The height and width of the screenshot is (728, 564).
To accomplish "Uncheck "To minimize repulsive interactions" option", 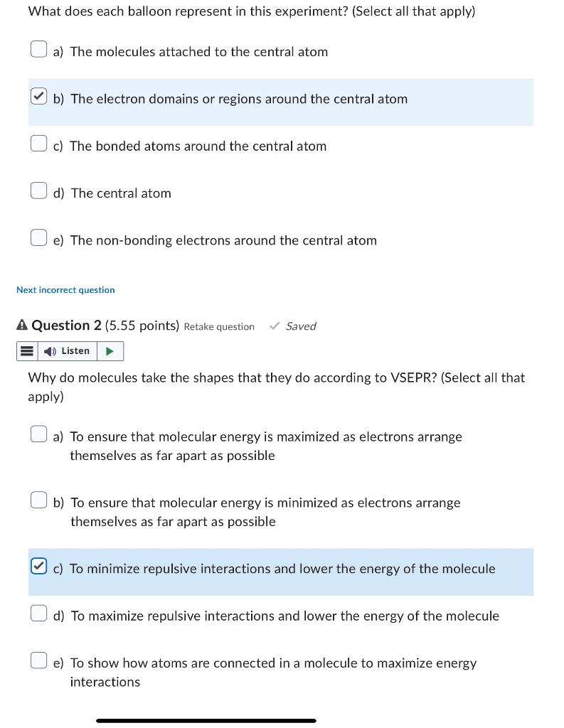I will 38,566.
